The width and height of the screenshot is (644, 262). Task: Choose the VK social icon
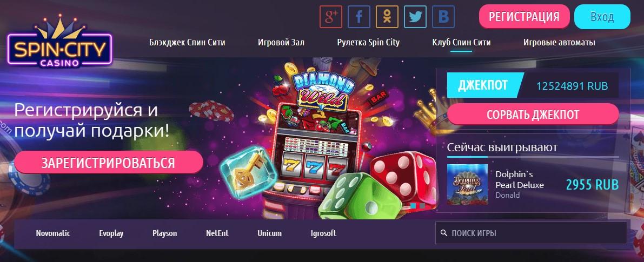pos(443,17)
